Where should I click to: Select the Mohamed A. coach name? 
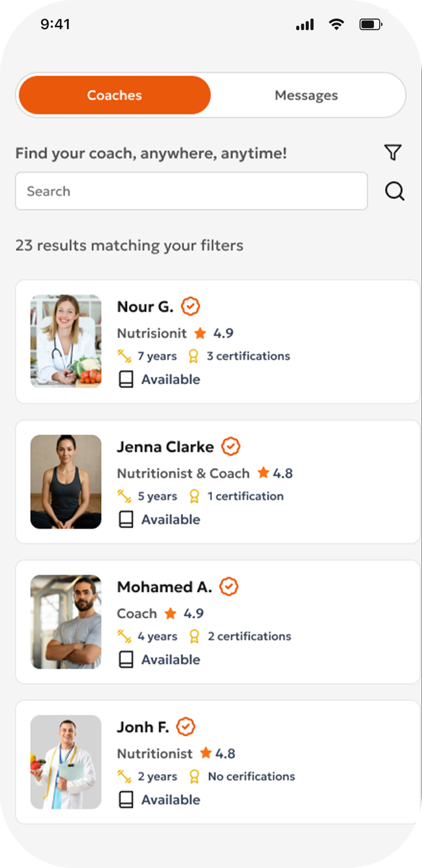[165, 587]
